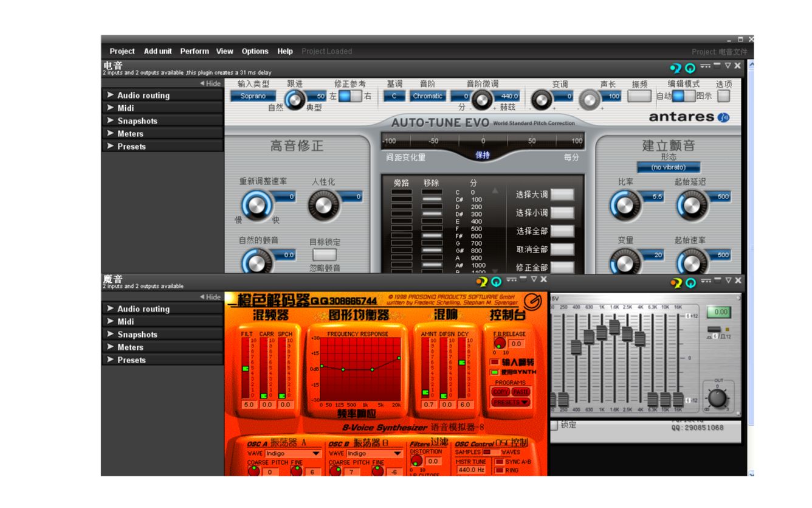Screen dimensions: 812x508
Task: Open the View menu
Action: point(225,51)
